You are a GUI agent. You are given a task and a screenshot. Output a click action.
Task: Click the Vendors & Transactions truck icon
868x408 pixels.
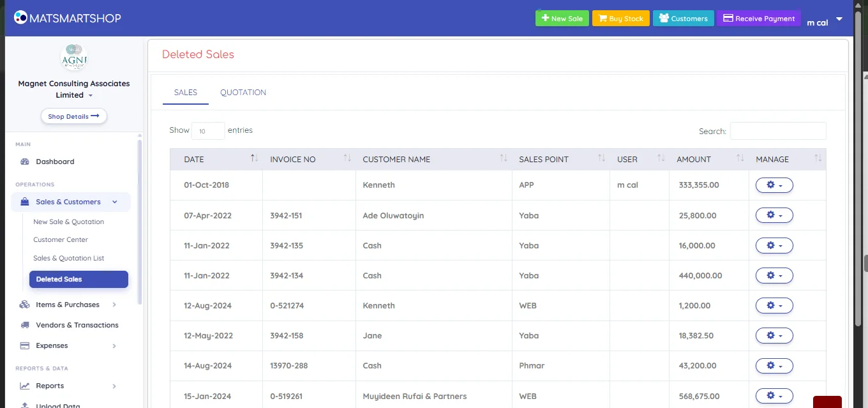click(25, 325)
